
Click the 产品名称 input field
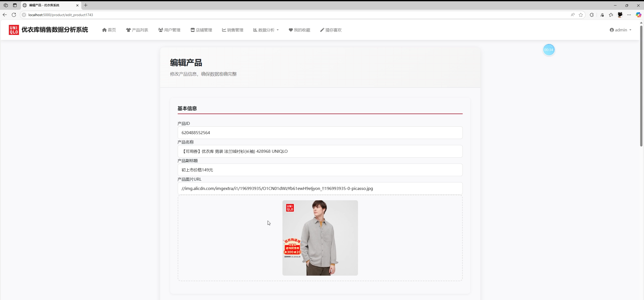pyautogui.click(x=320, y=151)
